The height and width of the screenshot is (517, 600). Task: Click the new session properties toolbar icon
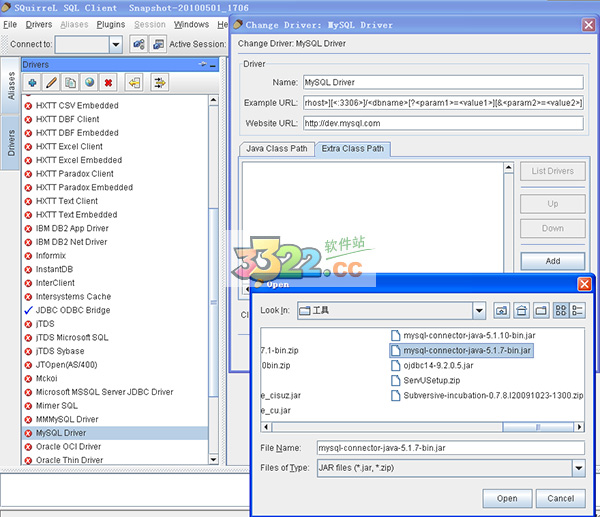point(158,44)
